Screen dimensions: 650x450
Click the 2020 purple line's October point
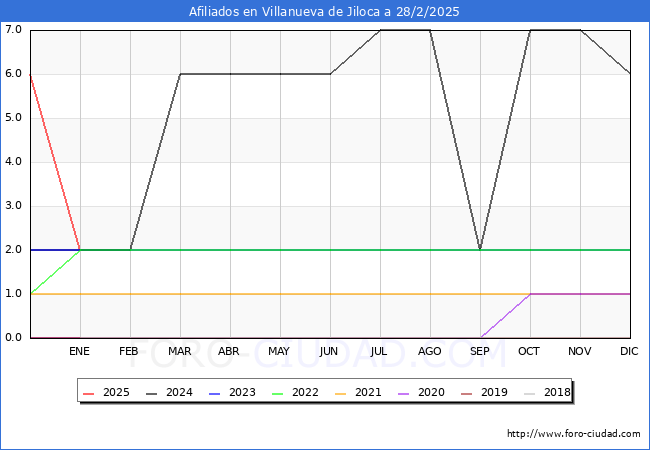click(530, 294)
